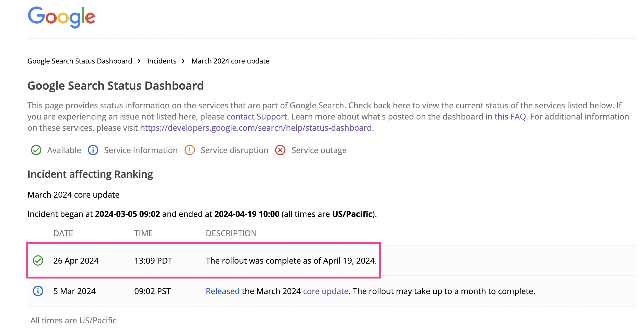Click the green Available checkmark legend icon

(36, 150)
